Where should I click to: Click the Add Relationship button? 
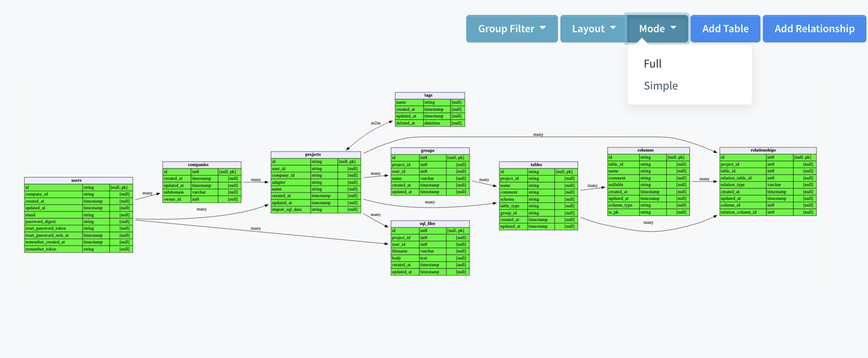click(814, 28)
